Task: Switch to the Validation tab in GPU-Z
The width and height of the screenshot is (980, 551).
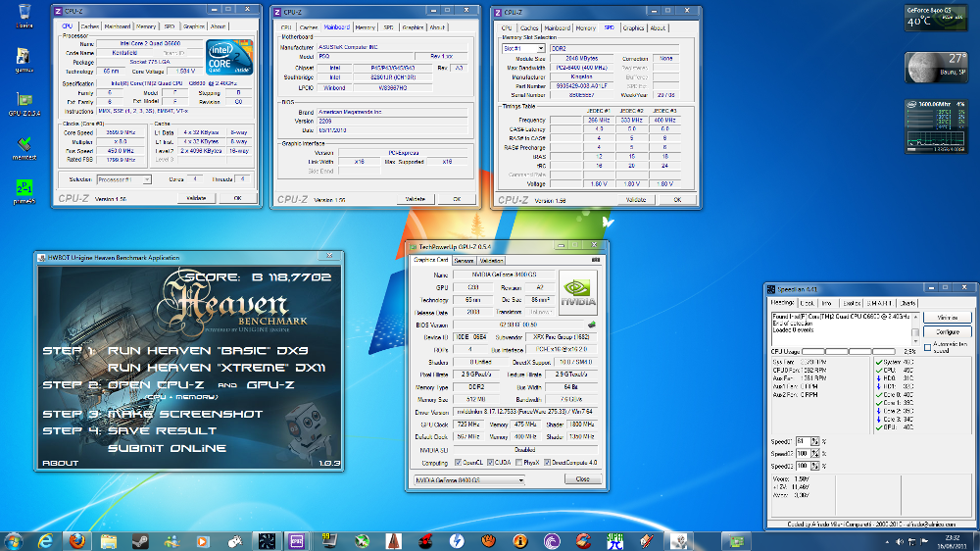Action: click(491, 260)
